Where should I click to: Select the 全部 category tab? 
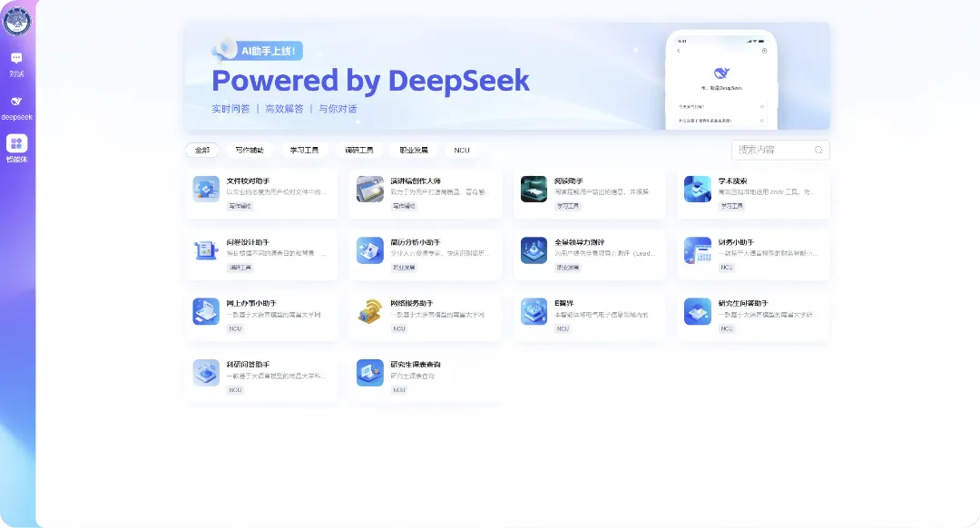pyautogui.click(x=201, y=150)
